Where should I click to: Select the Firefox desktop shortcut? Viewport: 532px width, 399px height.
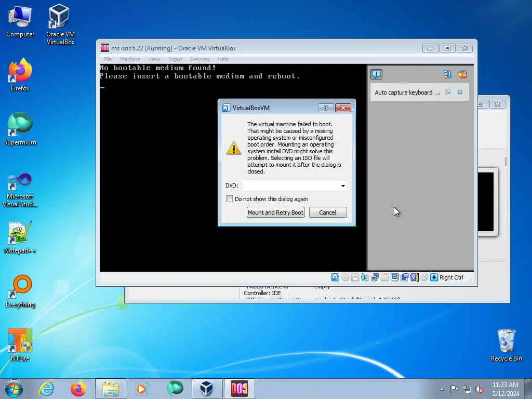click(20, 75)
